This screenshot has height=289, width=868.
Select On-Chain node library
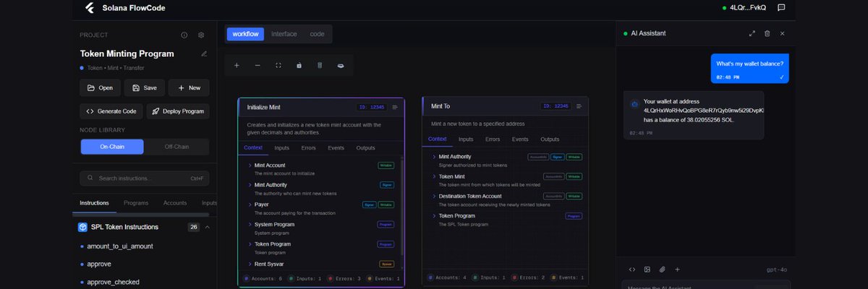(113, 147)
